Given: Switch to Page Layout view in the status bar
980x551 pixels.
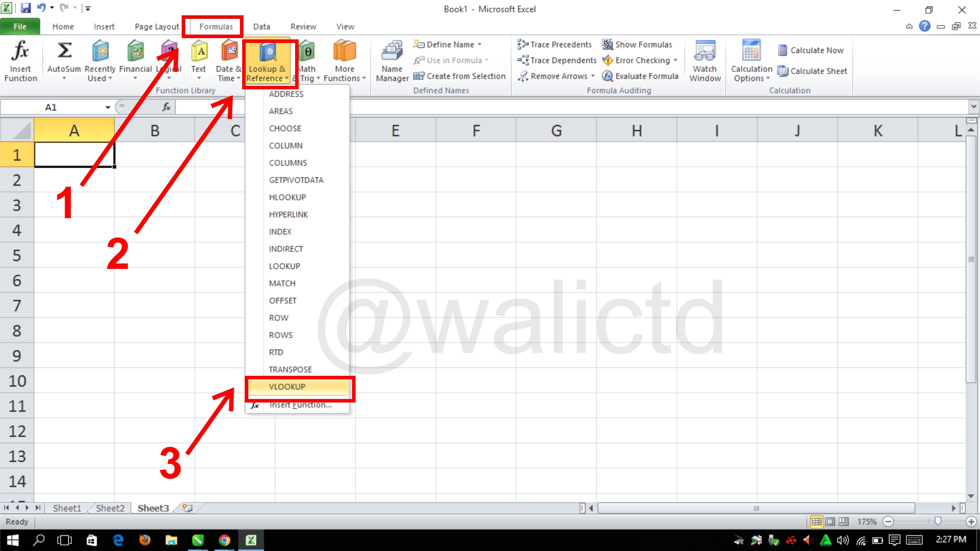Looking at the screenshot, I should click(x=830, y=522).
